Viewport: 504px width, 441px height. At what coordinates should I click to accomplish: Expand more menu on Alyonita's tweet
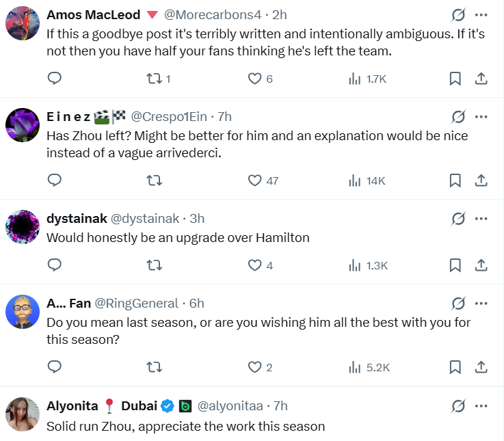(481, 406)
